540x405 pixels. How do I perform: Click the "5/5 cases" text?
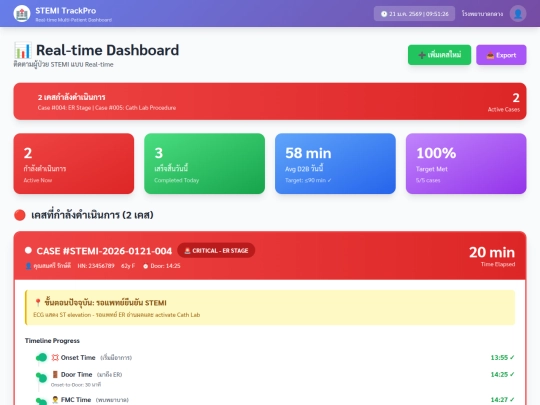428,180
